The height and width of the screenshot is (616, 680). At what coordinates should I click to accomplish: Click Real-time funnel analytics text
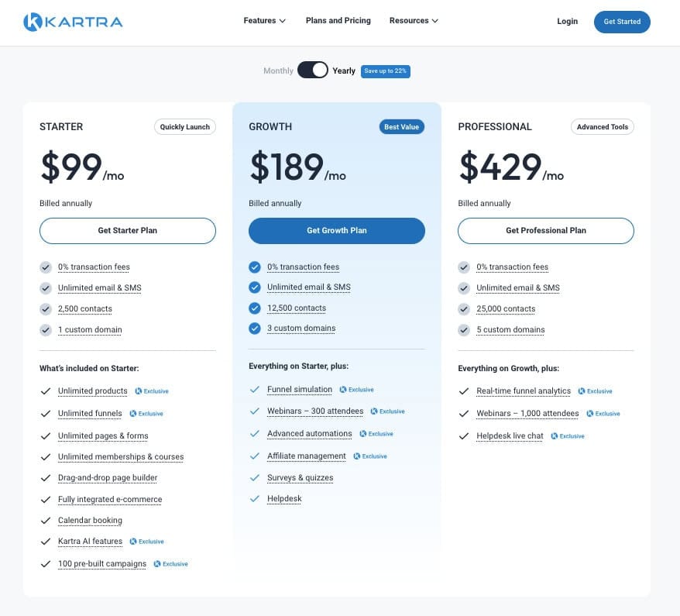[524, 391]
